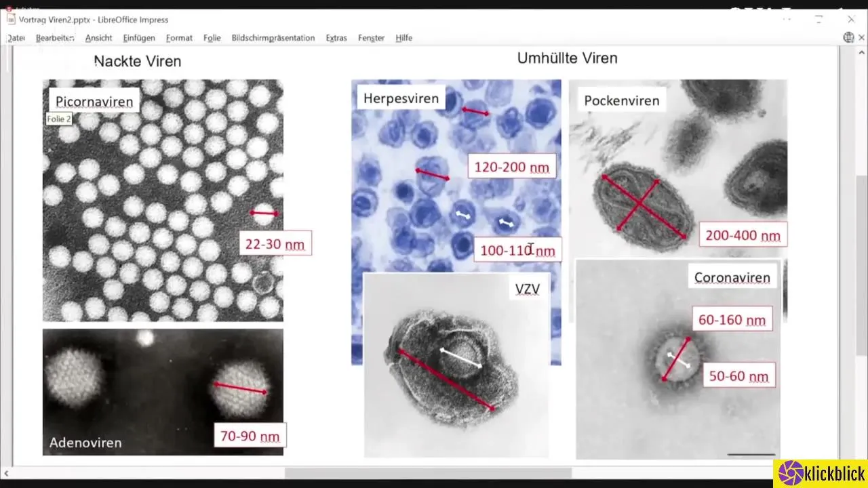Screen dimensions: 868x488
Task: Select the "50-60 nm" size label
Action: click(739, 375)
